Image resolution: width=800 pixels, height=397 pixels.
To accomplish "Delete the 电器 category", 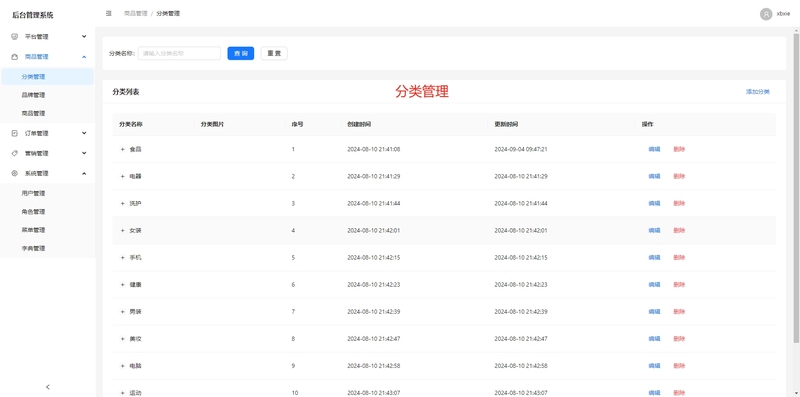I will 679,177.
